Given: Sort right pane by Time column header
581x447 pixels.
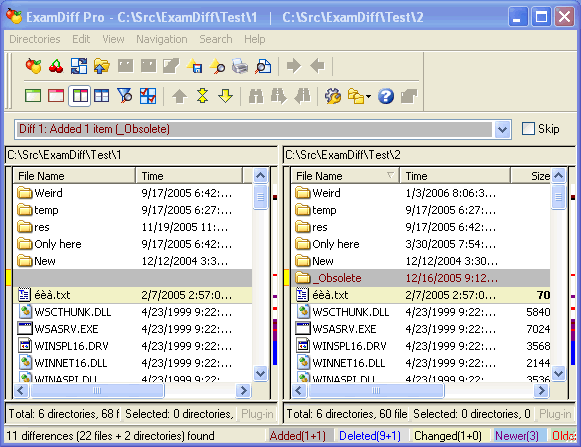Looking at the screenshot, I should 455,176.
